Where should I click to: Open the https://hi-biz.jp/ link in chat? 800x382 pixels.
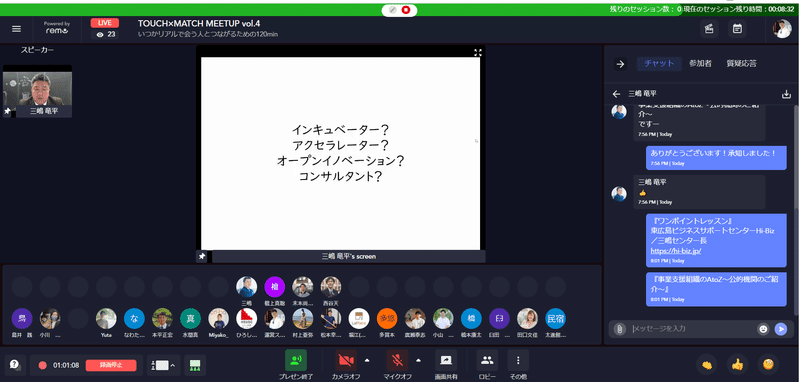676,250
